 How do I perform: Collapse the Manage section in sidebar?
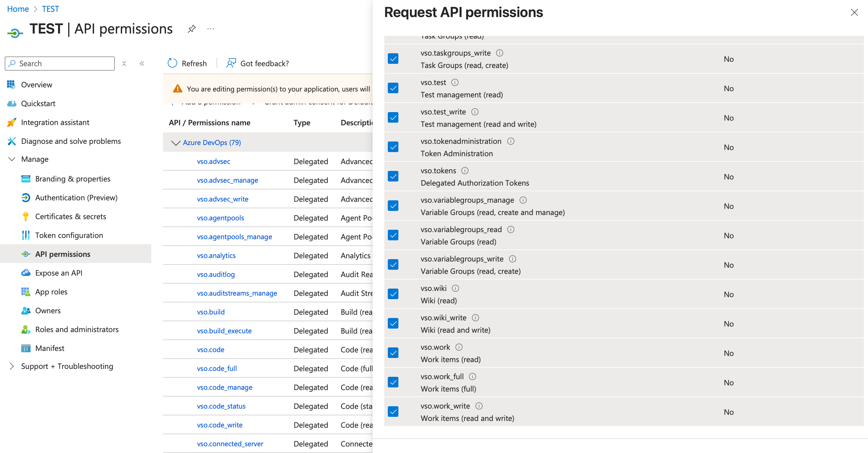pyautogui.click(x=12, y=159)
